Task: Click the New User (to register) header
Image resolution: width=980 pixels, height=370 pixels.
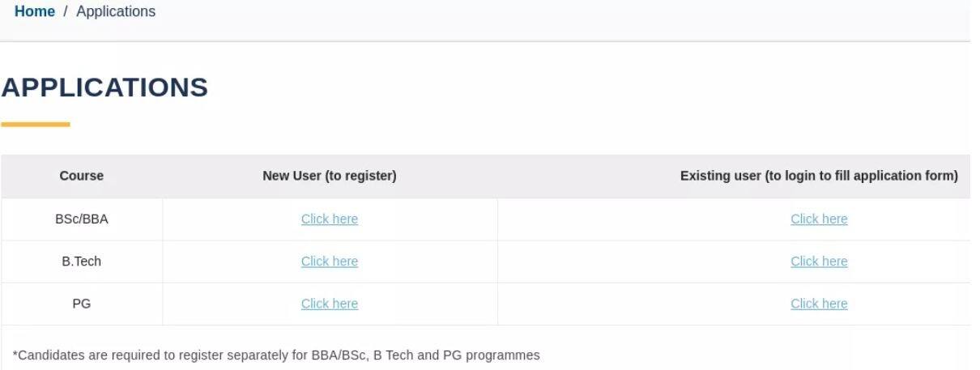Action: tap(329, 176)
